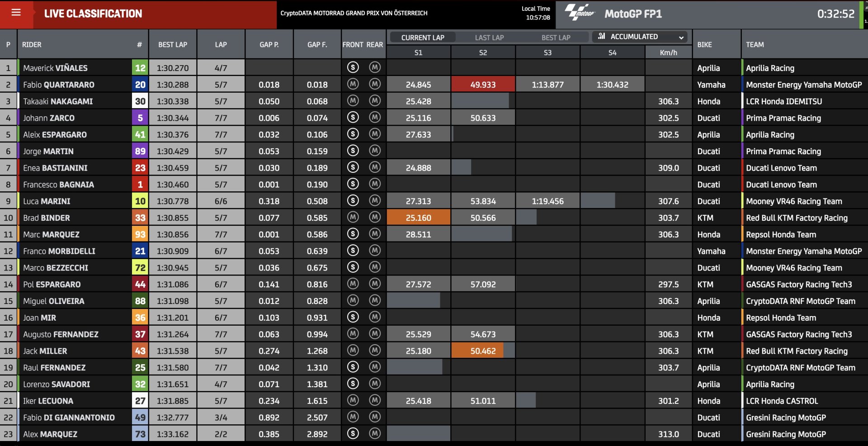The image size is (868, 446).
Task: Click number badge 93
Action: tap(140, 234)
